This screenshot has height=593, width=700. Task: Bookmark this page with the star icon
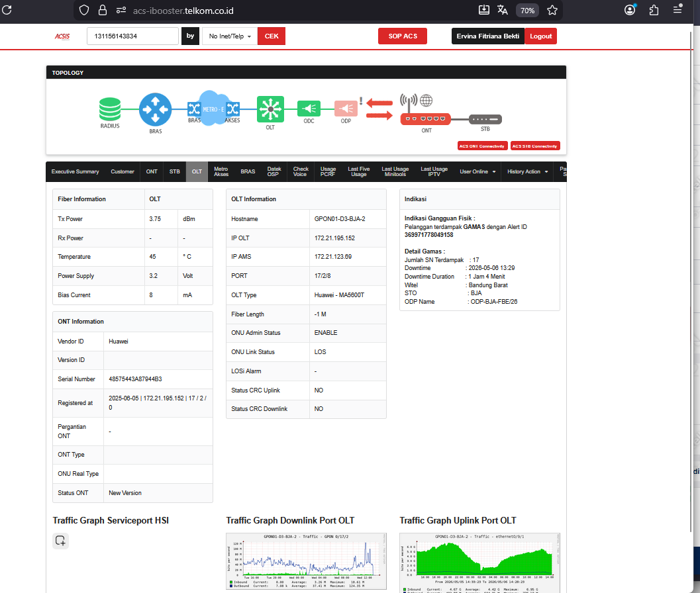click(x=552, y=11)
